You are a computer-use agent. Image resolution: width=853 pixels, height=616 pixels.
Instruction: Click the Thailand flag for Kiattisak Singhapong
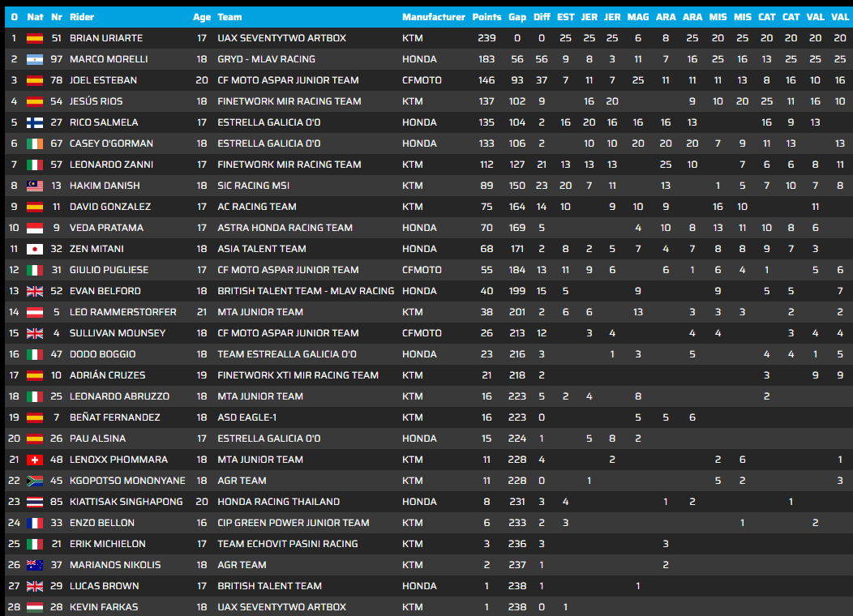click(x=35, y=502)
